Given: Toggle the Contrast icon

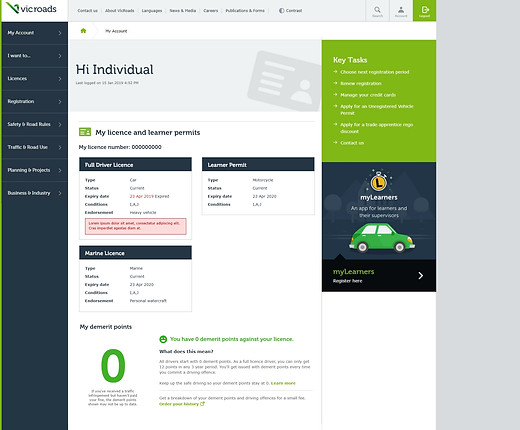Looking at the screenshot, I should (282, 11).
